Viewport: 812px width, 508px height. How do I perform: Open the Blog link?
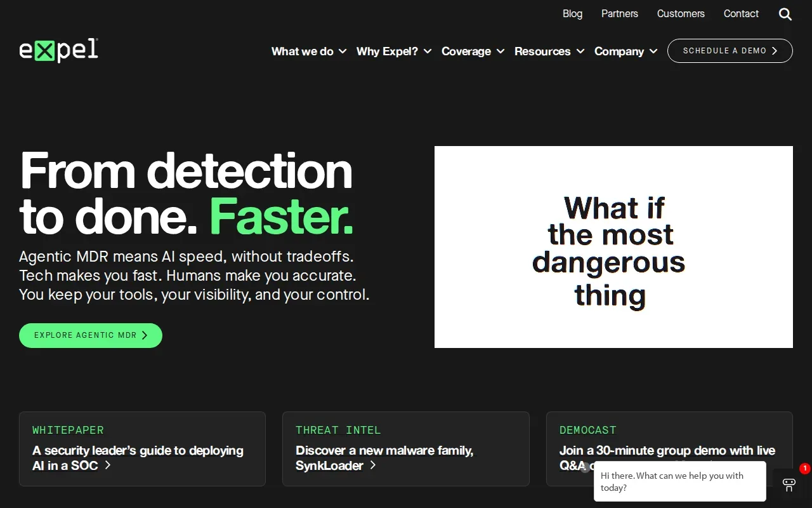click(572, 13)
